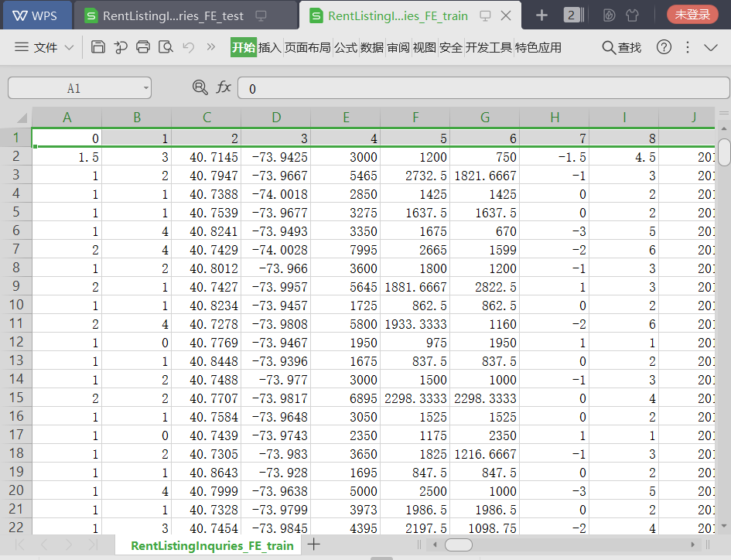
Task: Click vertical scrollbar up arrow
Action: click(724, 128)
